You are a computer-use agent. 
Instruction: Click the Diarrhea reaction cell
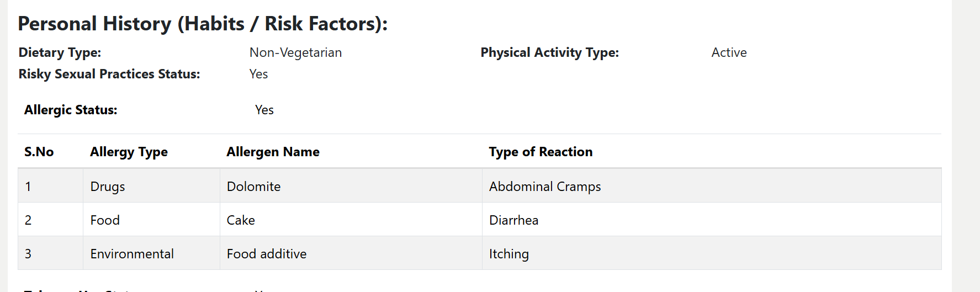[x=513, y=220]
